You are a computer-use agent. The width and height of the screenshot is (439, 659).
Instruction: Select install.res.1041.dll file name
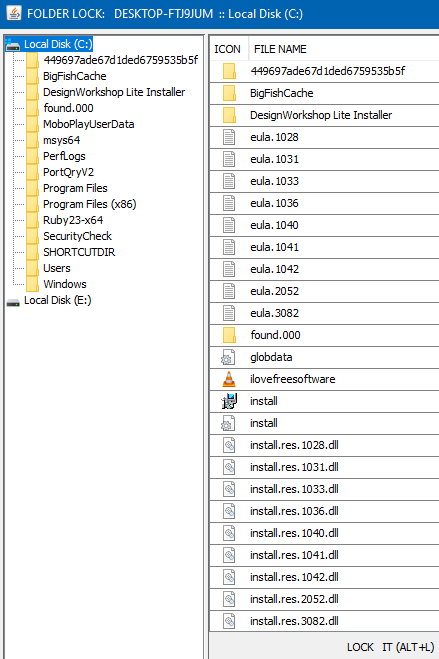tap(294, 555)
